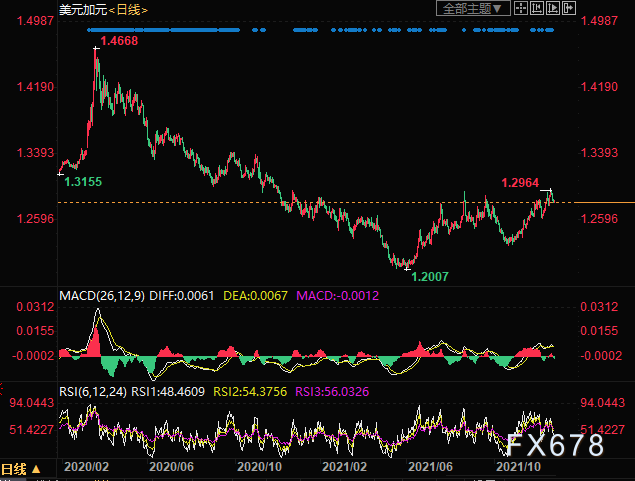Click left axis price 1.4190

[x=35, y=87]
